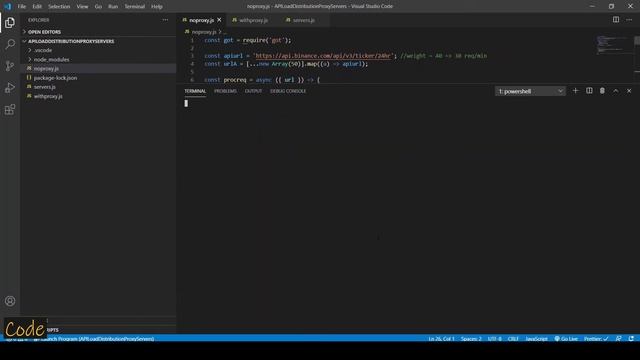The image size is (640, 360).
Task: Open the Explorer view in activity bar
Action: [x=10, y=22]
